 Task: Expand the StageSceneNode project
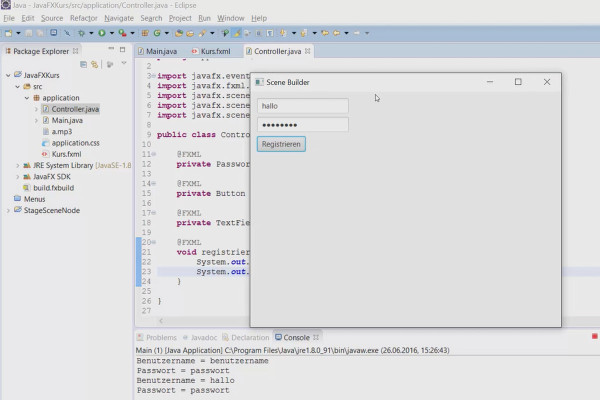[6, 211]
